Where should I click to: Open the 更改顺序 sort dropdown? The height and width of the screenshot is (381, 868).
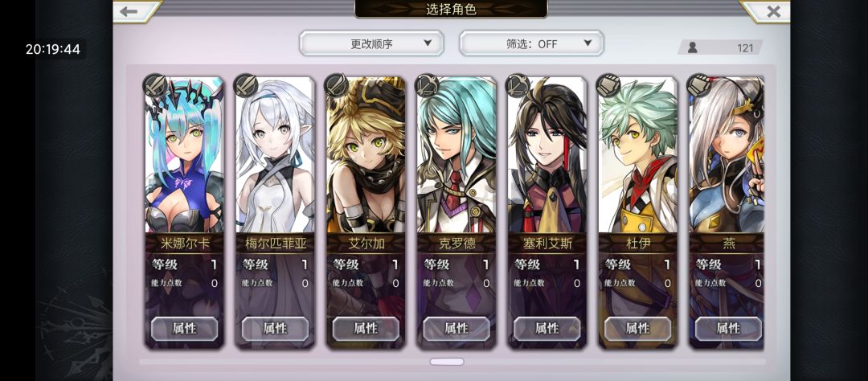[x=371, y=43]
